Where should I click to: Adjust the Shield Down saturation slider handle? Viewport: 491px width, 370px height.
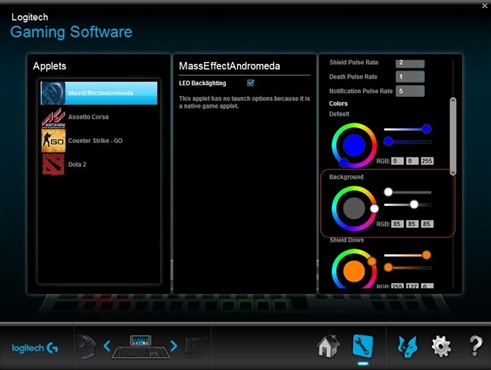[426, 255]
